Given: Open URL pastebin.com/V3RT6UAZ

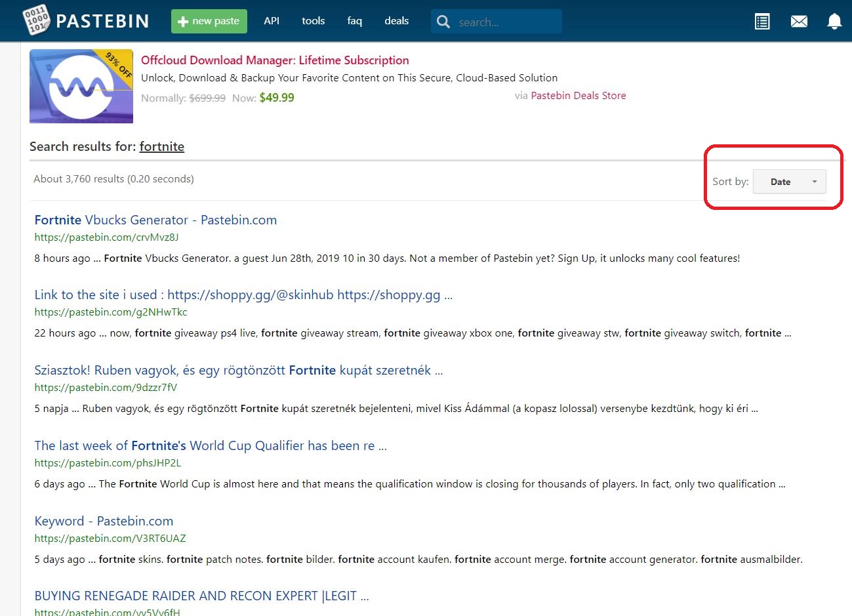Looking at the screenshot, I should [110, 539].
